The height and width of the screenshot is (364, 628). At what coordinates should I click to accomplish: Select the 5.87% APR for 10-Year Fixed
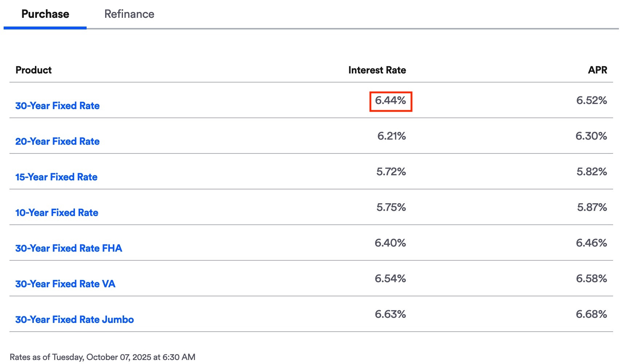(592, 207)
